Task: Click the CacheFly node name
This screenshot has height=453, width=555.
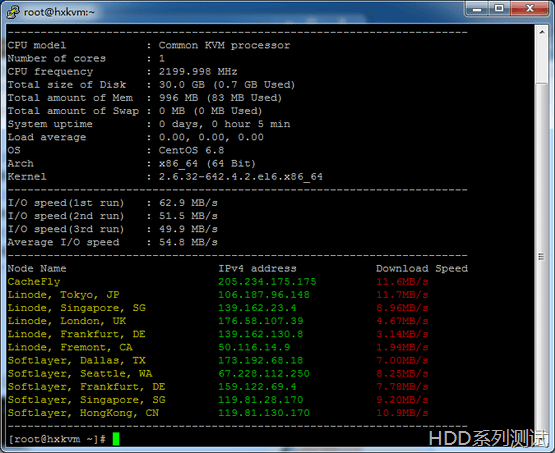Action: [34, 282]
